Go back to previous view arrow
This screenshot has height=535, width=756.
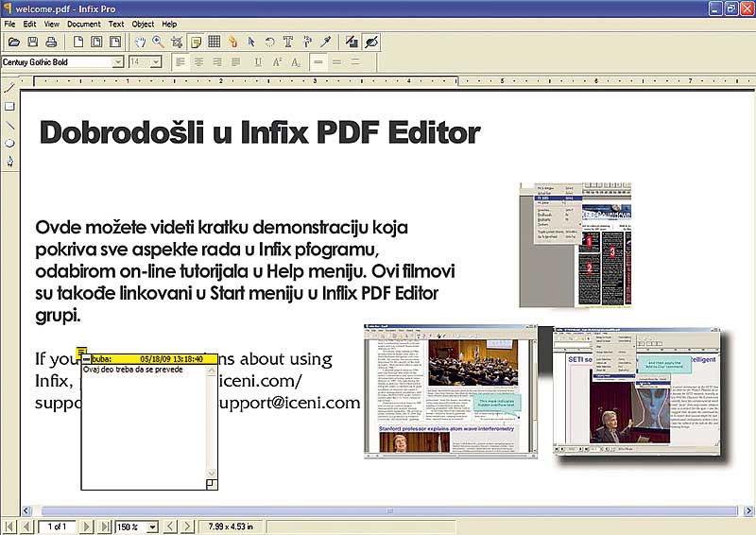pos(170,526)
